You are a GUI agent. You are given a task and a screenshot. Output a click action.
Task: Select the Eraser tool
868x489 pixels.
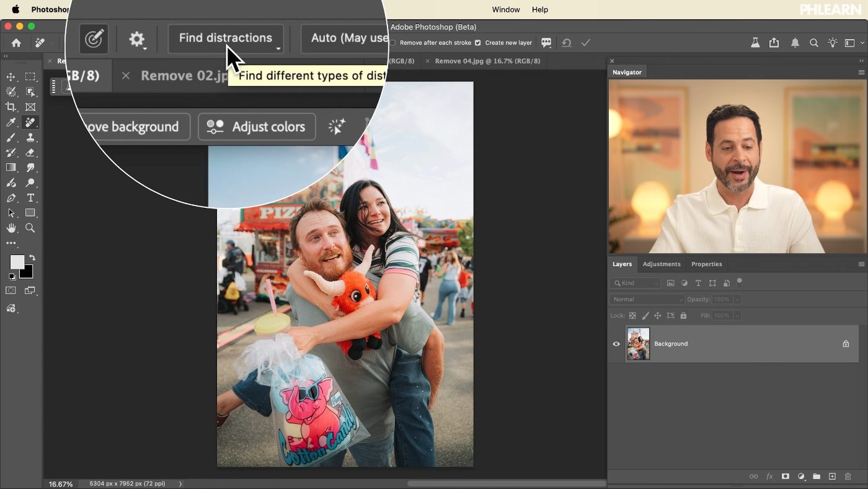tap(30, 153)
